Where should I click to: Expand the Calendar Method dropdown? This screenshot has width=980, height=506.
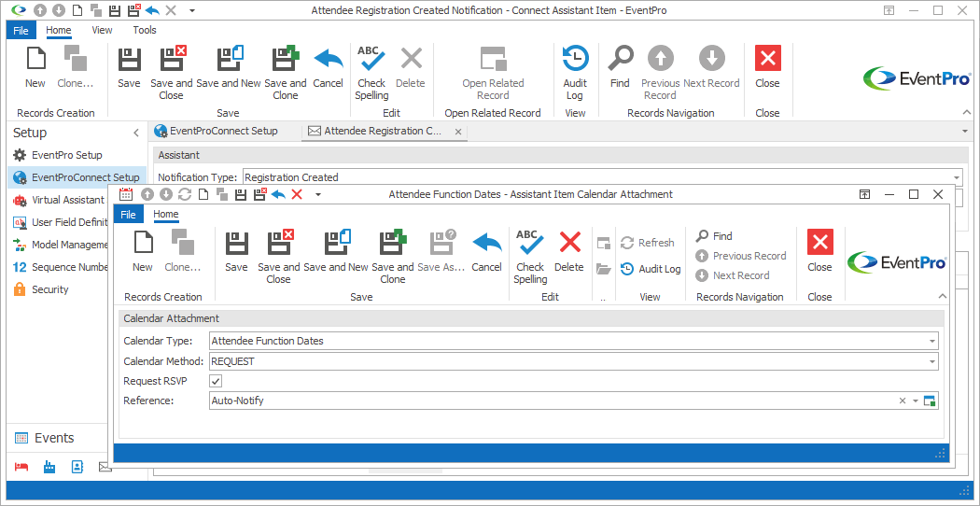coord(931,361)
